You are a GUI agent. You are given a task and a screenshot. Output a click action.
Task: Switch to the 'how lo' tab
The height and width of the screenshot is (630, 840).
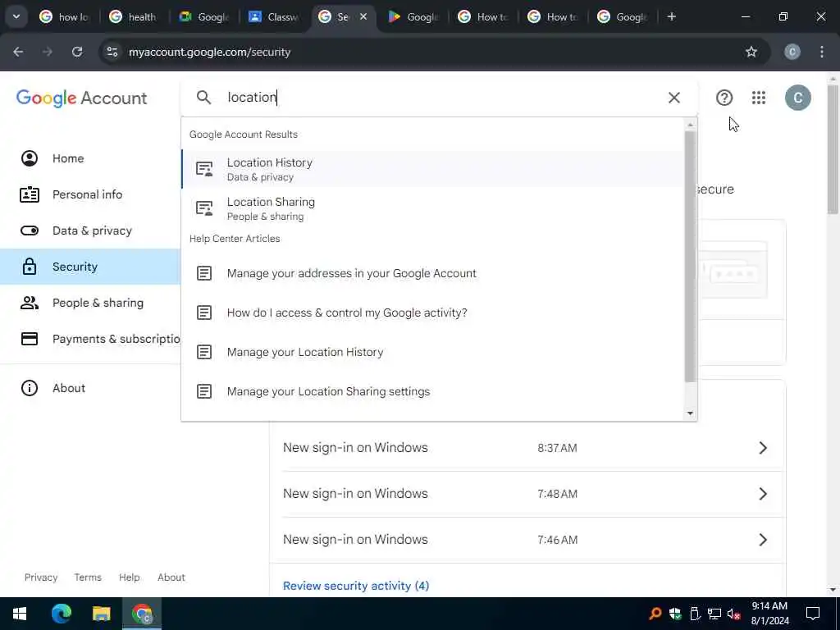tap(63, 16)
